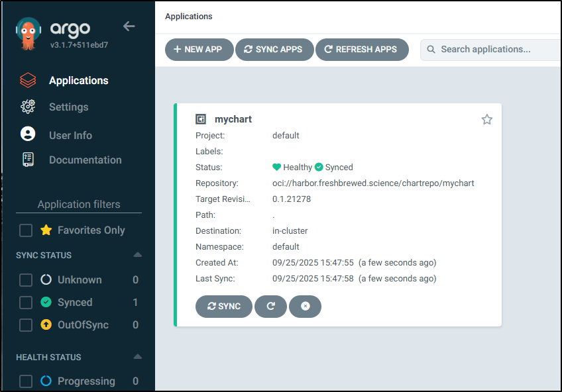
Task: Check the OutOfSync filter checkbox
Action: (x=26, y=325)
